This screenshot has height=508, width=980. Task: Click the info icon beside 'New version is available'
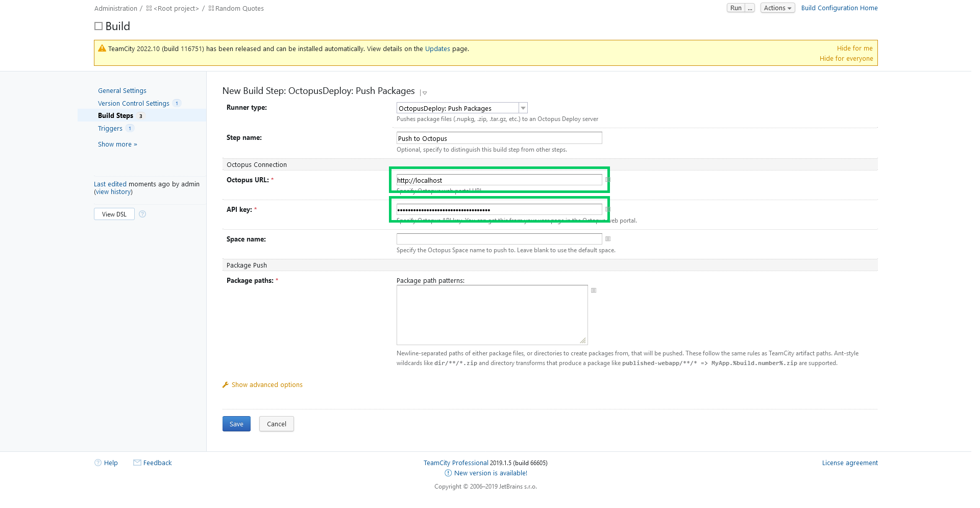tap(448, 473)
